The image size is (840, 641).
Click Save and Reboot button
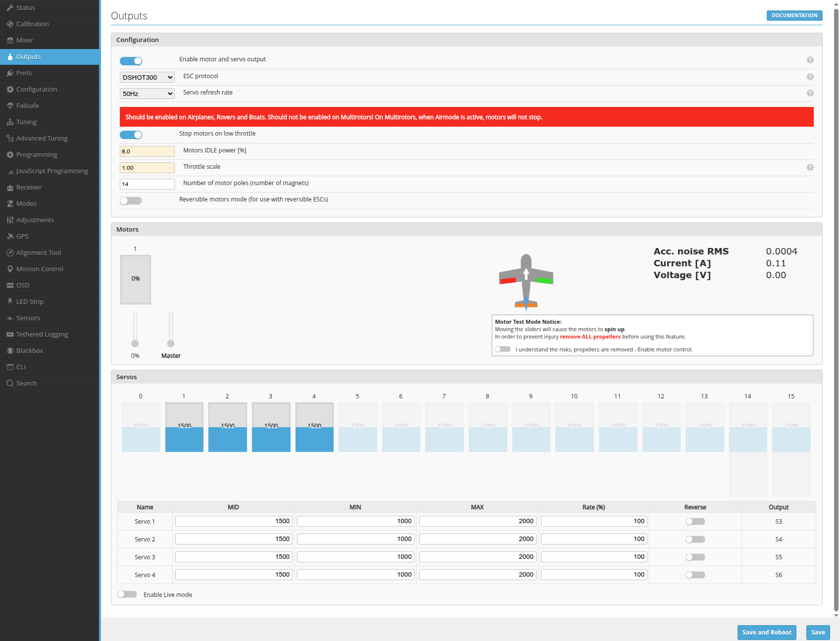[767, 632]
